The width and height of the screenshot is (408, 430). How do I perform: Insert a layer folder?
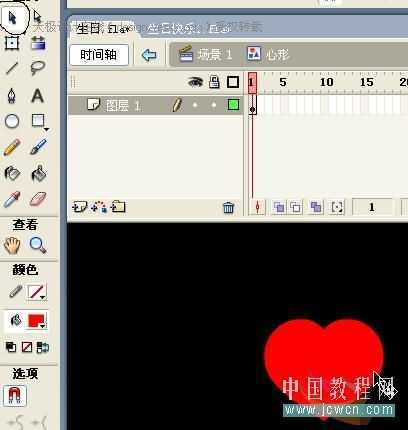118,207
